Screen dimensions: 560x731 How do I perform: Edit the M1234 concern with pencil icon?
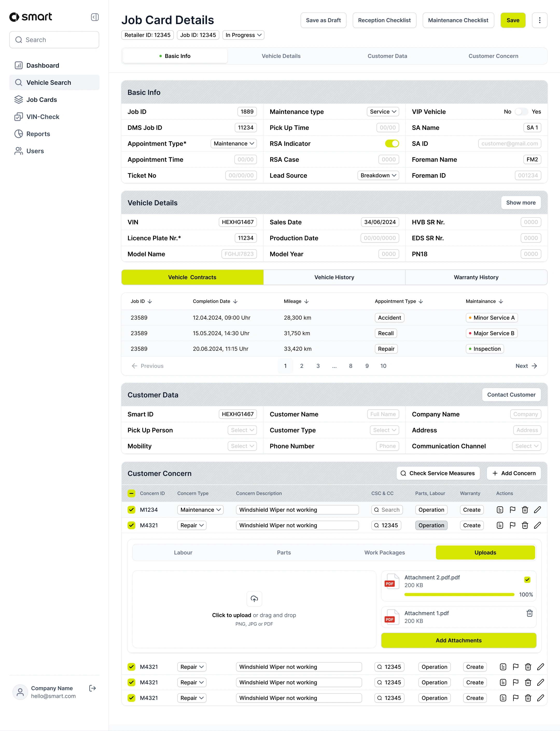538,510
